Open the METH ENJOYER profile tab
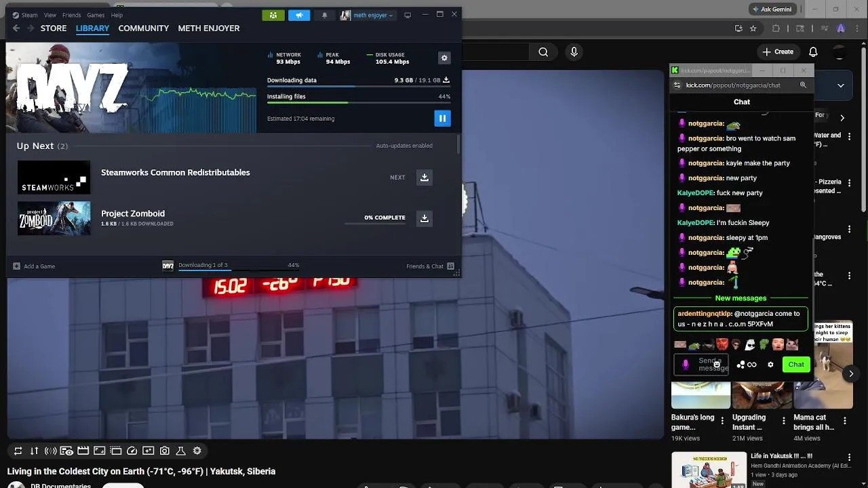Image resolution: width=868 pixels, height=488 pixels. tap(209, 28)
